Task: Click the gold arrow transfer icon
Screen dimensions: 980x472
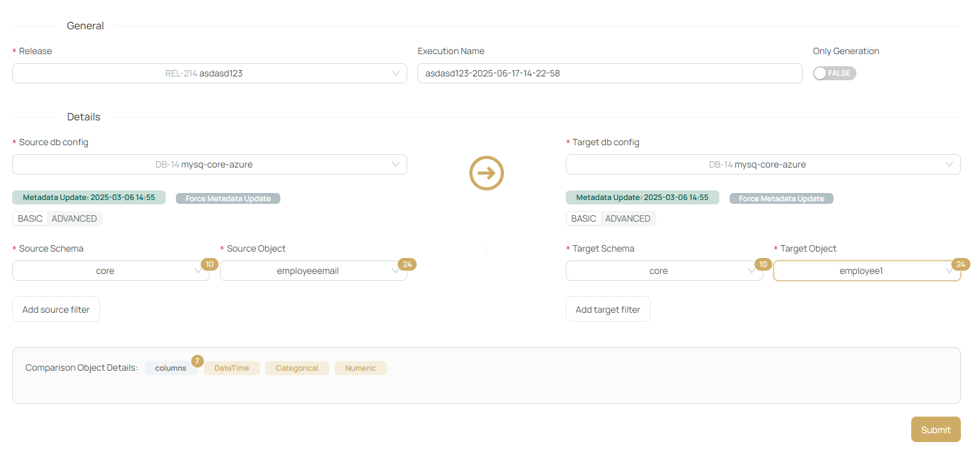Action: tap(486, 173)
